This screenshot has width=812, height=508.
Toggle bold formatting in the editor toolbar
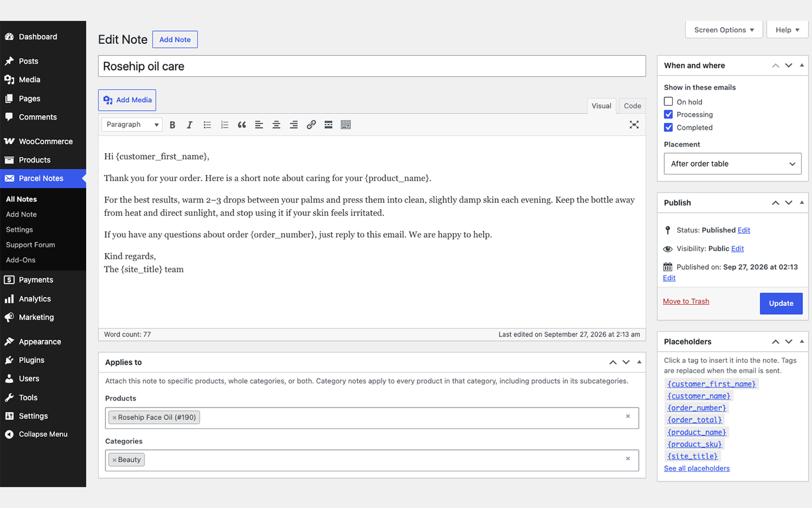173,125
